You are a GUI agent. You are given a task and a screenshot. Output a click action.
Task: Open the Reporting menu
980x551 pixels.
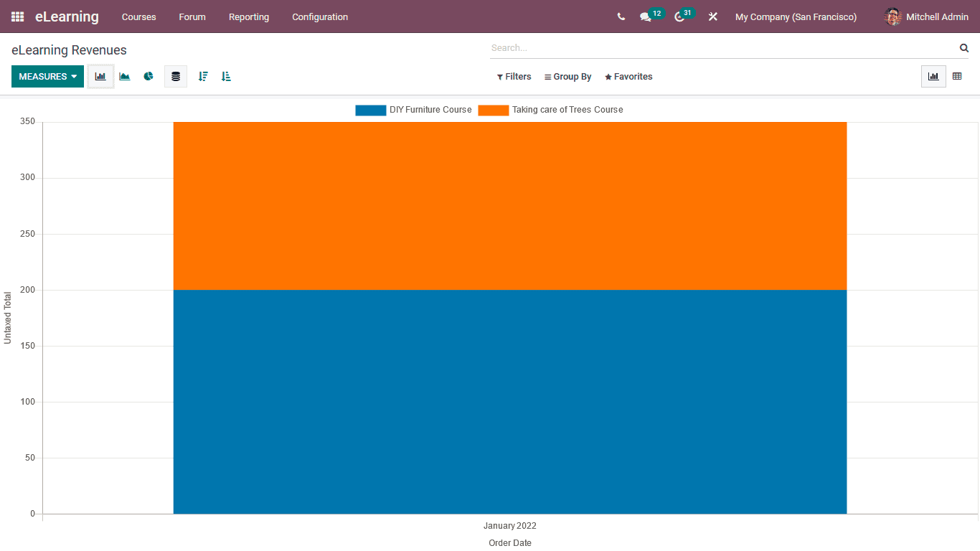249,17
